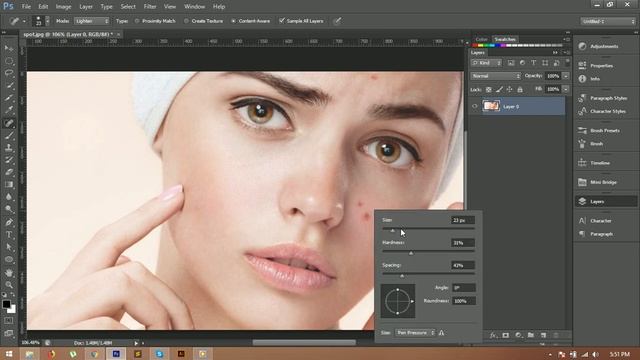The width and height of the screenshot is (640, 360).
Task: Click the foreground color swatch
Action: (x=6, y=304)
